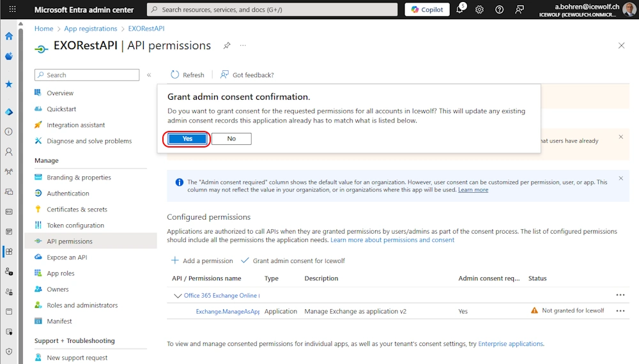Open the notifications bell icon
639x364 pixels.
(459, 10)
